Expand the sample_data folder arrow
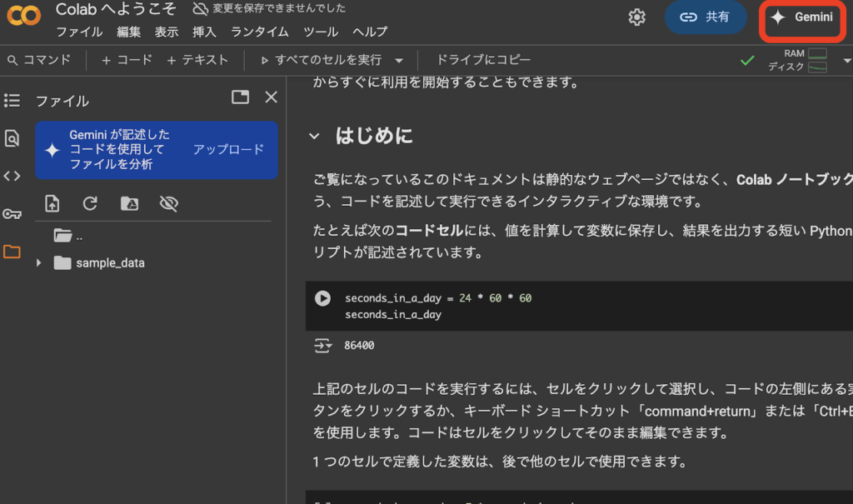Screen dimensions: 853x504 [38, 263]
